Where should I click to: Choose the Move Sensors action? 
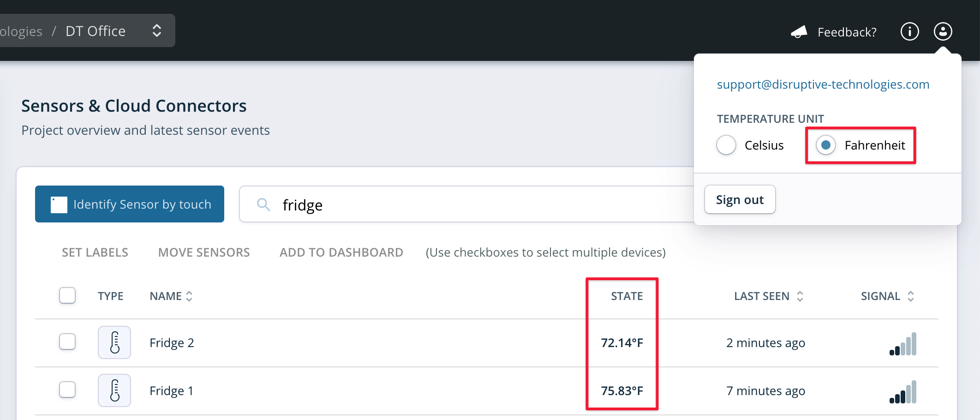click(x=204, y=252)
